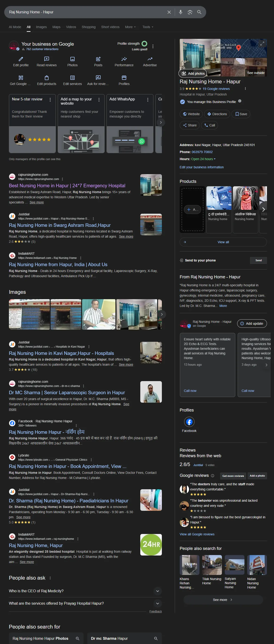The width and height of the screenshot is (274, 644).
Task: Expand the Open 24 hours details
Action: 203,159
